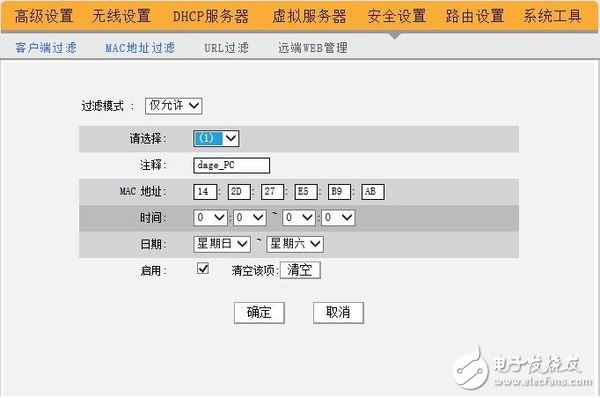Click MAC address field containing E5

(306, 192)
